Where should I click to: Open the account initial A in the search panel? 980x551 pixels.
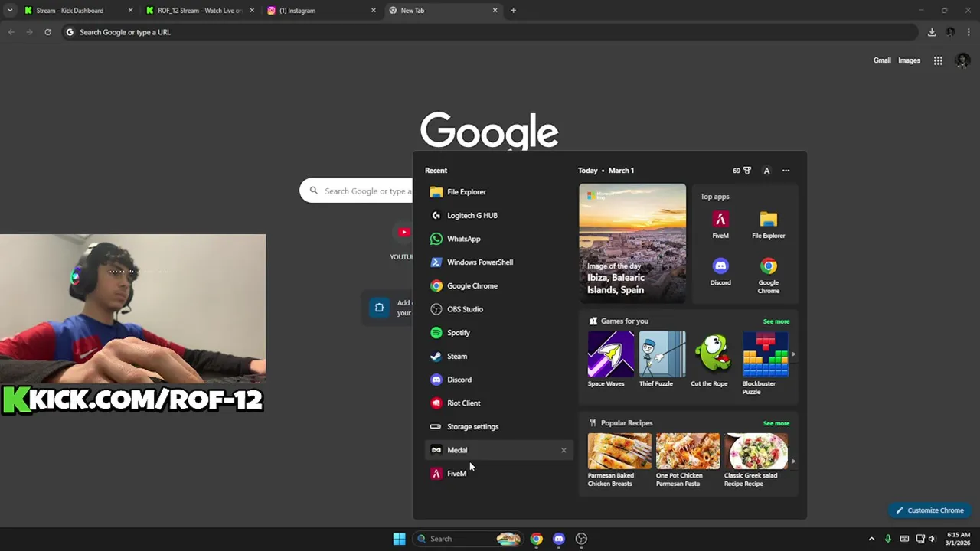point(766,171)
